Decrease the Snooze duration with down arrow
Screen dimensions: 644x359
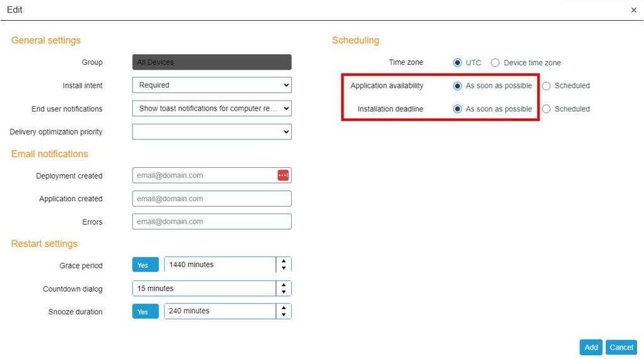[x=284, y=314]
